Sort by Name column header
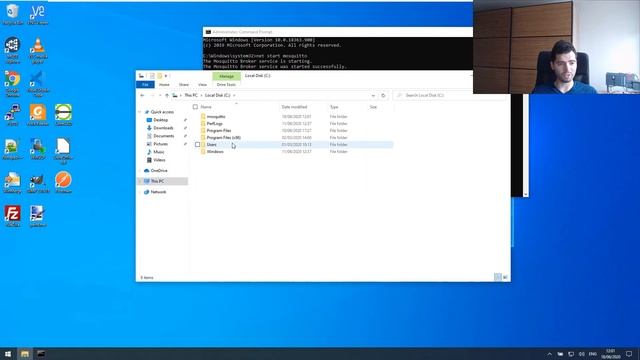Image resolution: width=640 pixels, height=360 pixels. click(206, 107)
